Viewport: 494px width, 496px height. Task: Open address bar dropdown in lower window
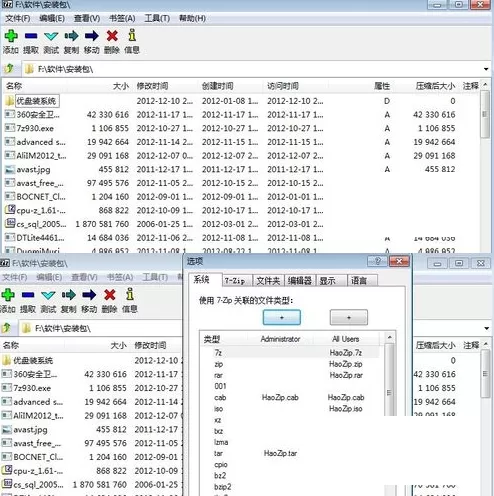tap(486, 328)
